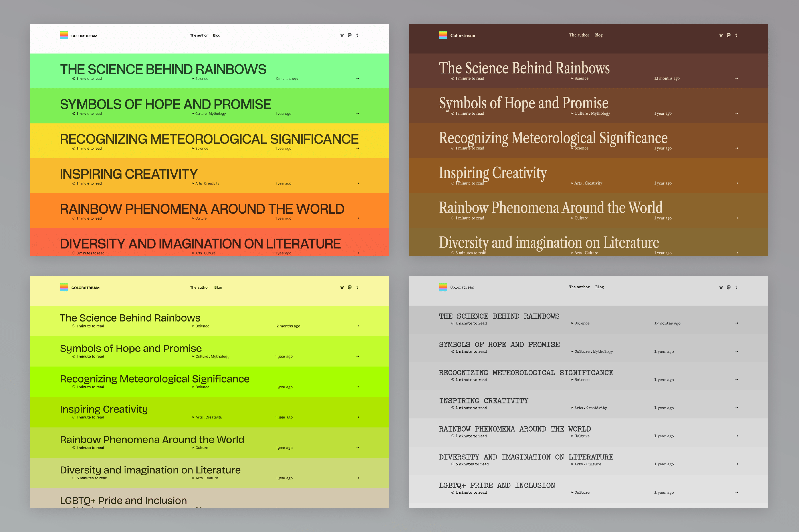Screen dimensions: 799x532
Task: Open the arrow for Inspiring Creativity in brown theme
Action: coord(736,183)
